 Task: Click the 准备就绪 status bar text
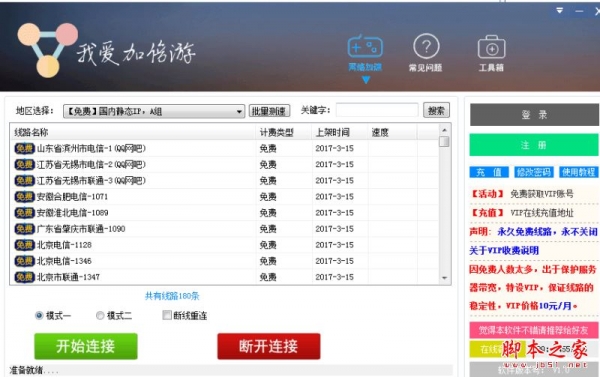(x=34, y=370)
